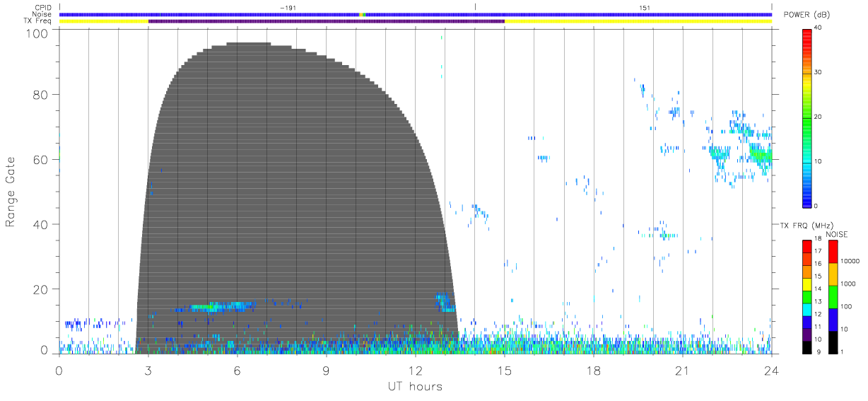
Task: Click the yellow-orange swatch in the NOISE legend
Action: tap(833, 274)
